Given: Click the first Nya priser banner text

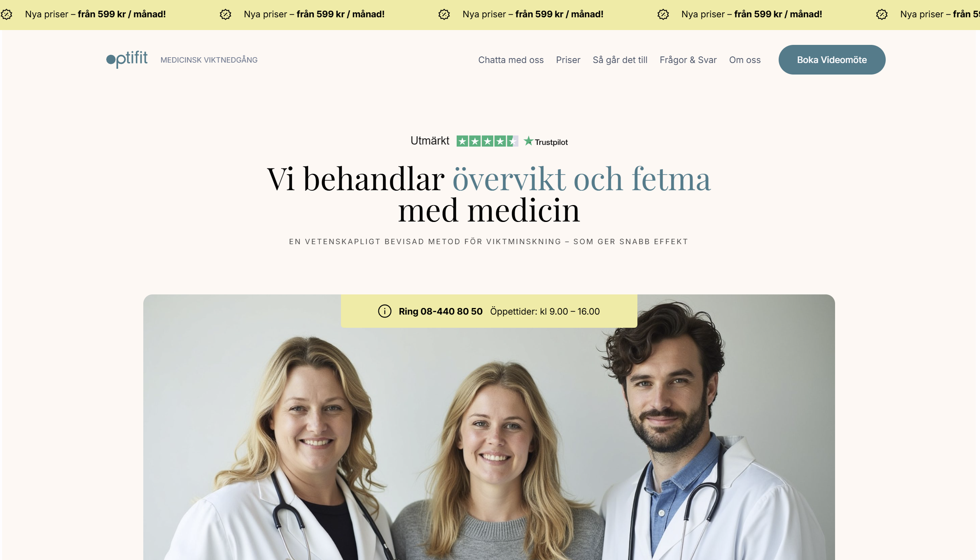Looking at the screenshot, I should (95, 14).
